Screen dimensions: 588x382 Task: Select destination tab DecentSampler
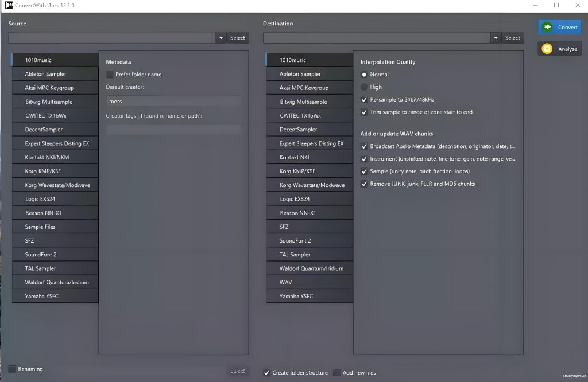pyautogui.click(x=310, y=129)
